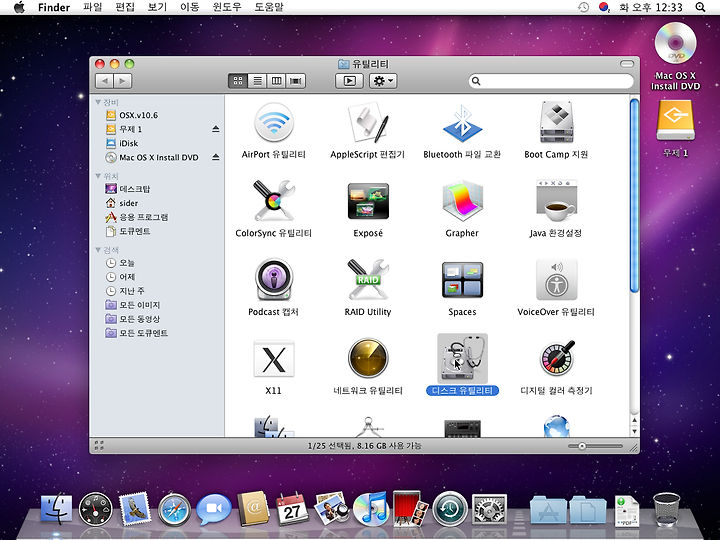Click Mac OS X Install DVD desktop icon
Viewport: 720px width, 540px height.
pos(675,44)
